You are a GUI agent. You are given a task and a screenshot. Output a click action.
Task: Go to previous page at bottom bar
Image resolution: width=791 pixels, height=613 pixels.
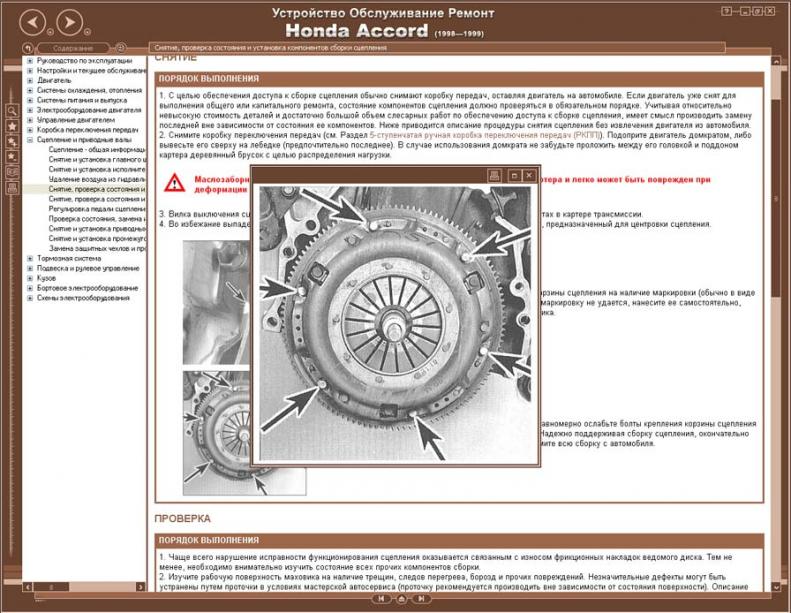click(x=381, y=599)
